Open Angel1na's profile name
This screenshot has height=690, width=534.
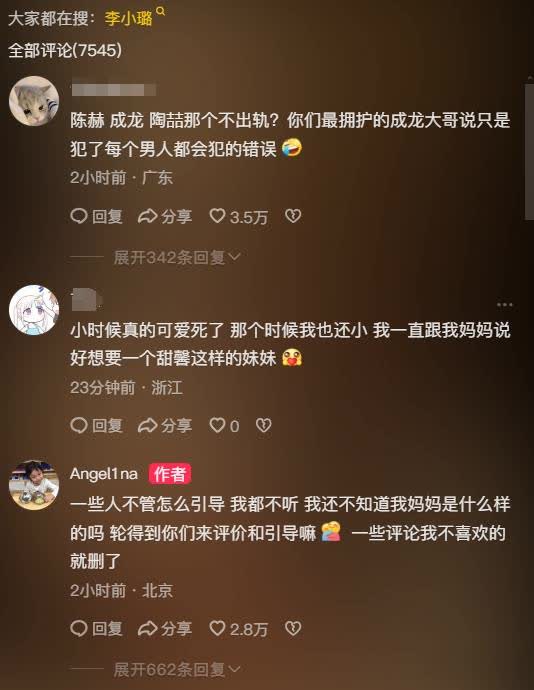point(104,474)
